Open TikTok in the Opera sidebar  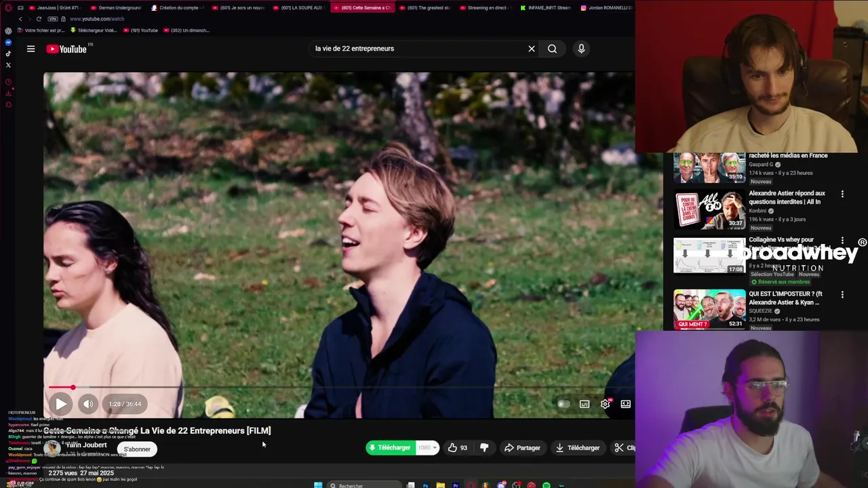coord(8,54)
